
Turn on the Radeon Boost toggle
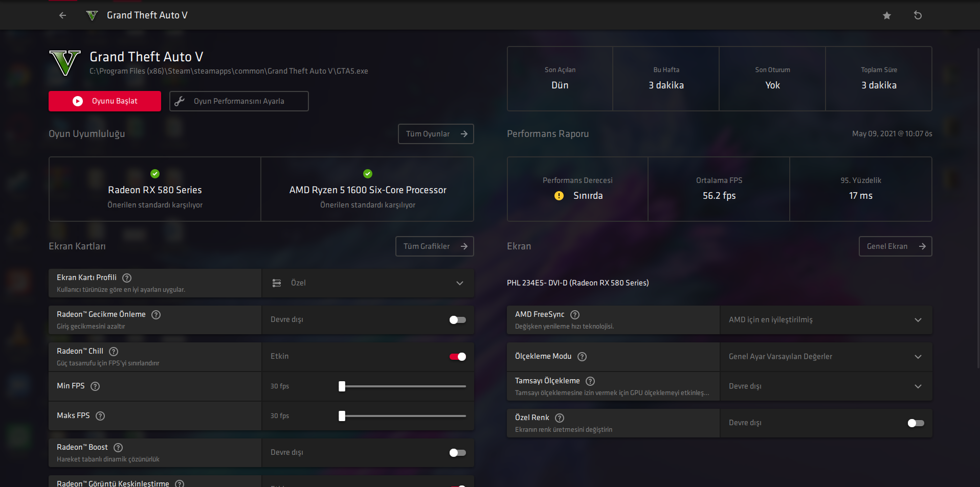[458, 453]
